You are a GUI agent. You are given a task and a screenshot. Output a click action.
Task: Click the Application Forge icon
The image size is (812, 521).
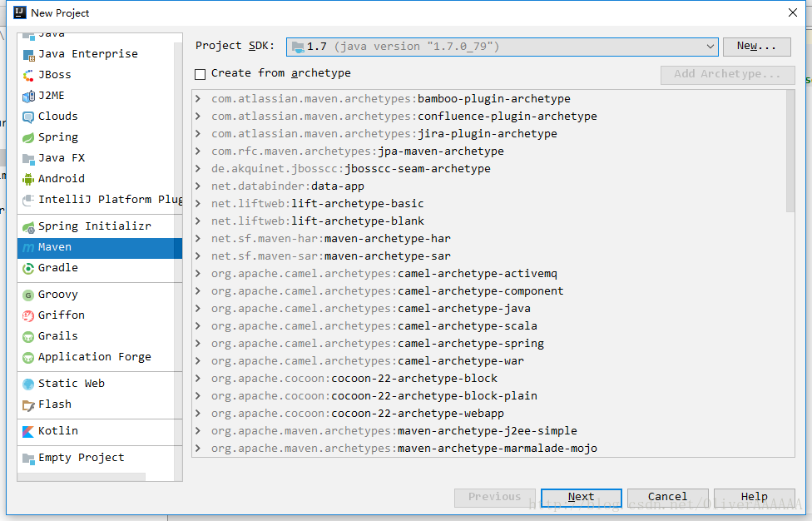28,357
